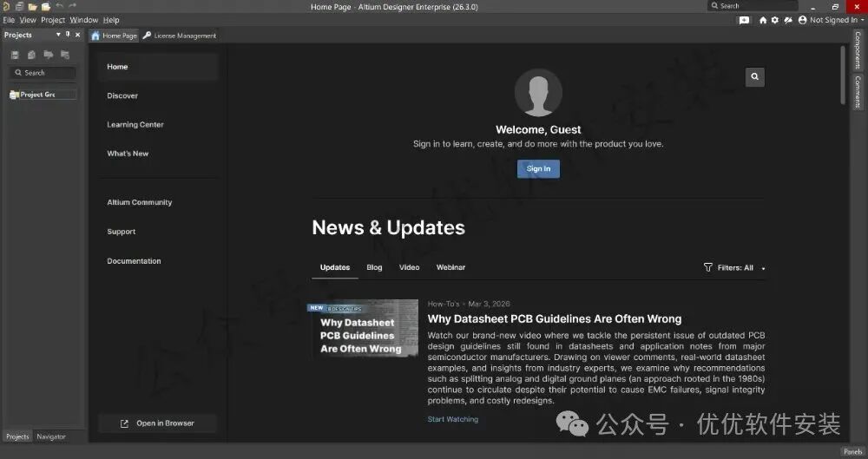Viewport: 868px width, 459px height.
Task: Click the Projects panel search field
Action: click(x=43, y=73)
